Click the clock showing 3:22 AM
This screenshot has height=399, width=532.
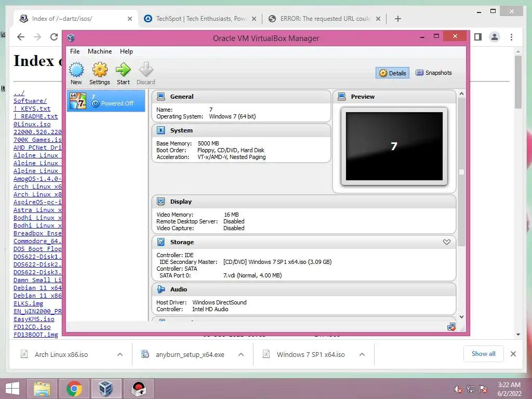(x=509, y=385)
